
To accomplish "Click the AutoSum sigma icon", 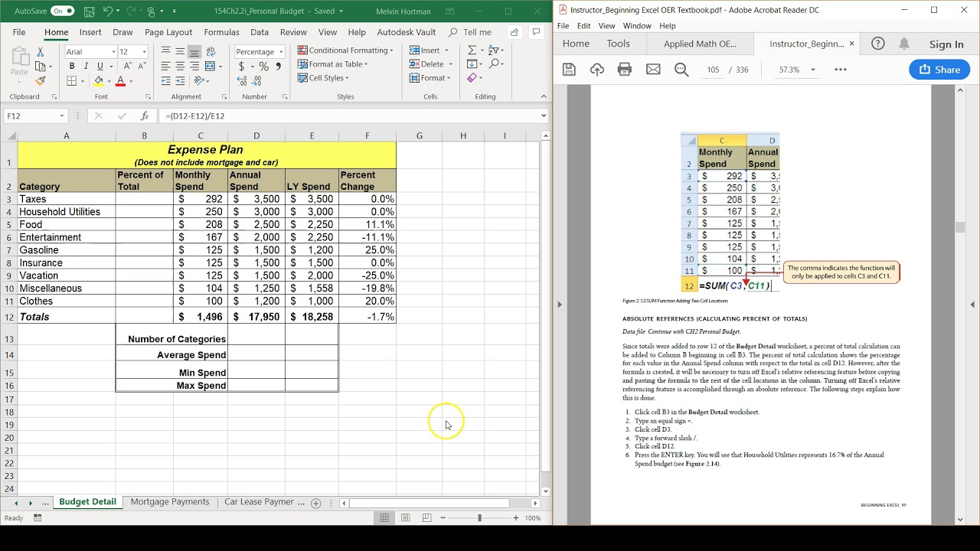I will pos(472,51).
